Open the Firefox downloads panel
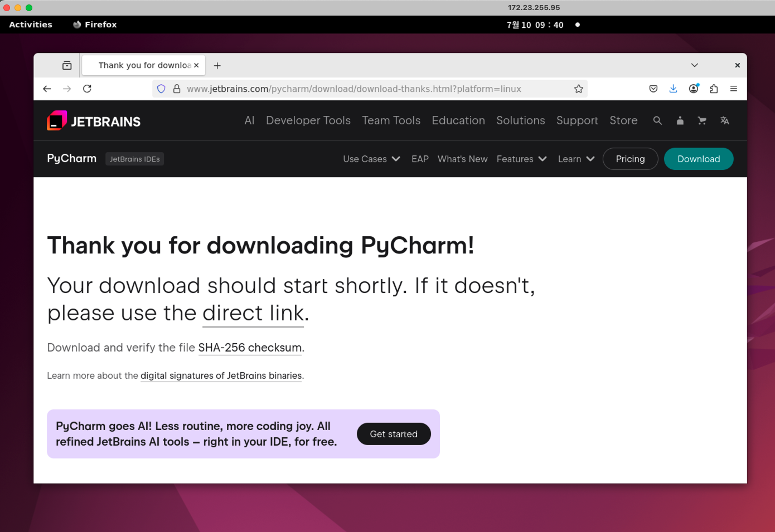Screen dimensions: 775x532 (x=674, y=89)
